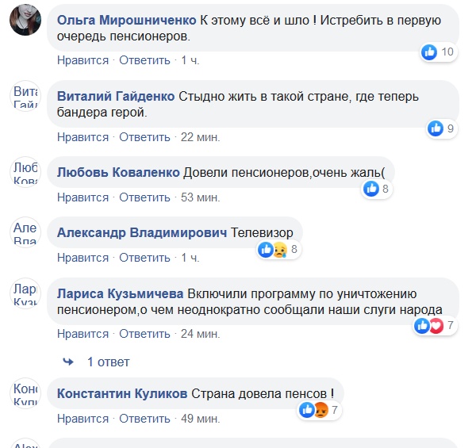
Task: Click like reaction icon on Ольга Мирошниченко's comment
Action: [430, 52]
